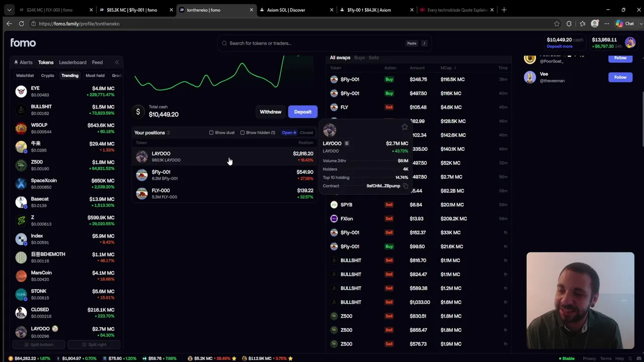This screenshot has width=644, height=362.
Task: Favorite LAYOOO with the star icon
Action: click(405, 127)
